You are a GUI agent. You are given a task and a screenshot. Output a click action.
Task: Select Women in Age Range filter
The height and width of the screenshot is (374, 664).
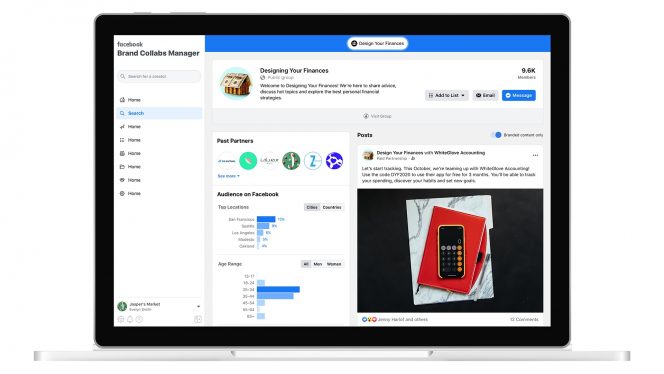[x=334, y=264]
